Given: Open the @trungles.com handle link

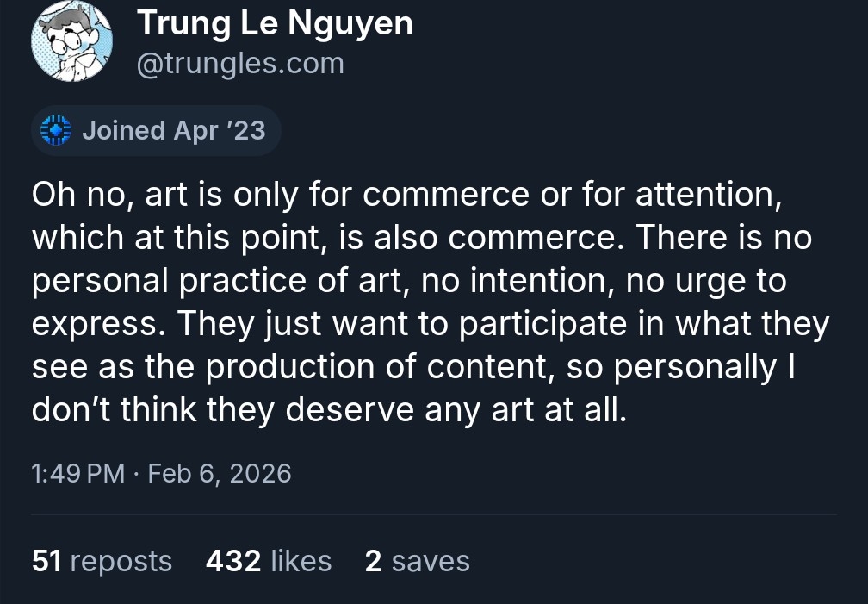Looking at the screenshot, I should (x=240, y=64).
